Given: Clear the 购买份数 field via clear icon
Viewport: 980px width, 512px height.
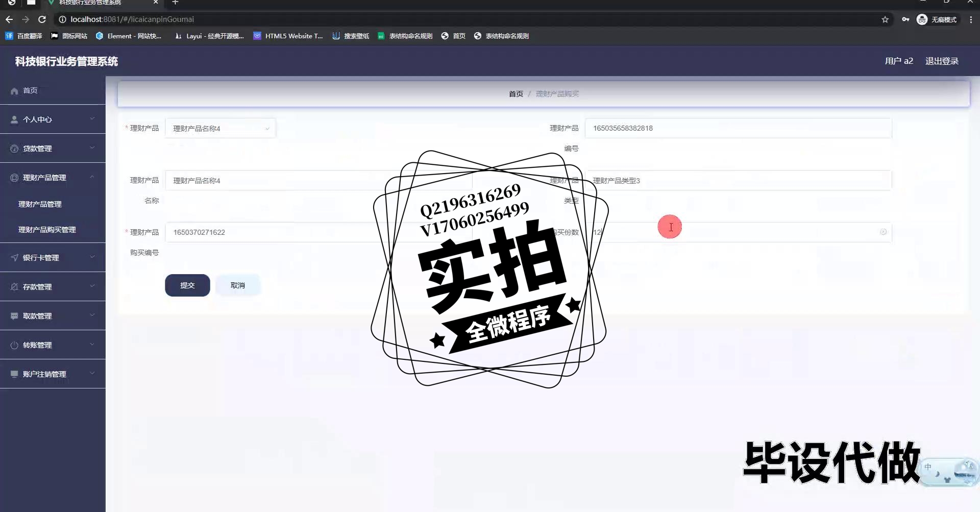Looking at the screenshot, I should click(883, 232).
